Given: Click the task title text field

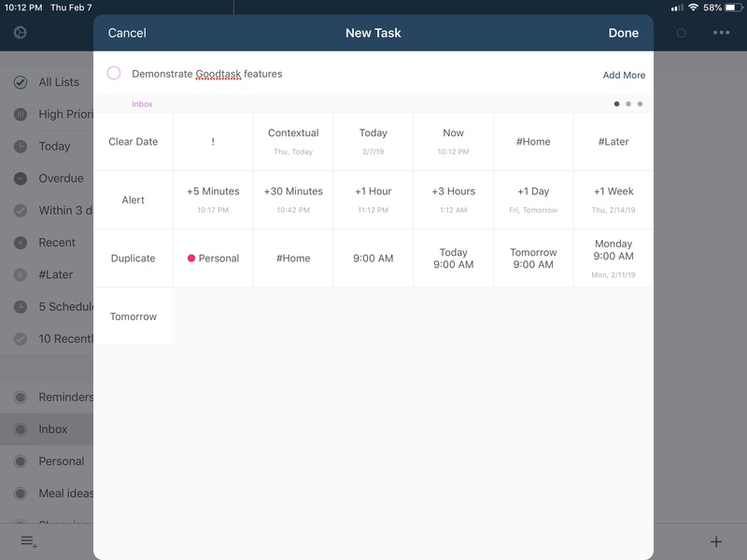Looking at the screenshot, I should click(x=233, y=73).
